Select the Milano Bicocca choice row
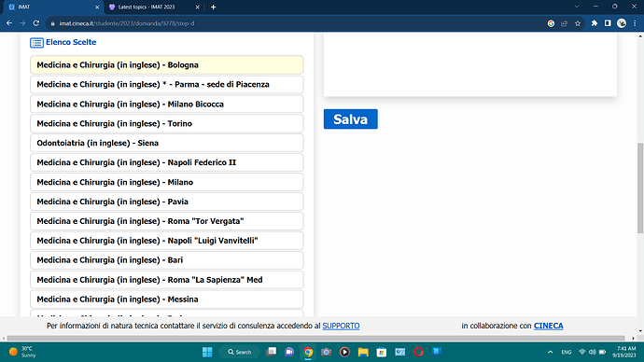Viewport: 644px width, 362px height. (x=167, y=104)
